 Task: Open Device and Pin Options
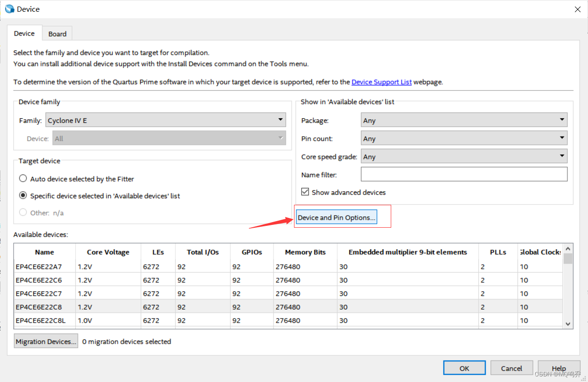coord(336,217)
